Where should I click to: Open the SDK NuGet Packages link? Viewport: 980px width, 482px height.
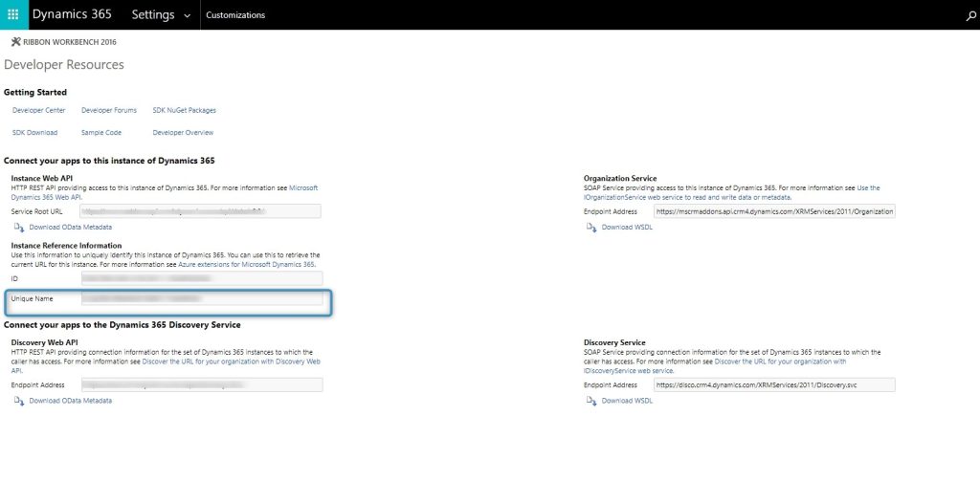tap(185, 111)
